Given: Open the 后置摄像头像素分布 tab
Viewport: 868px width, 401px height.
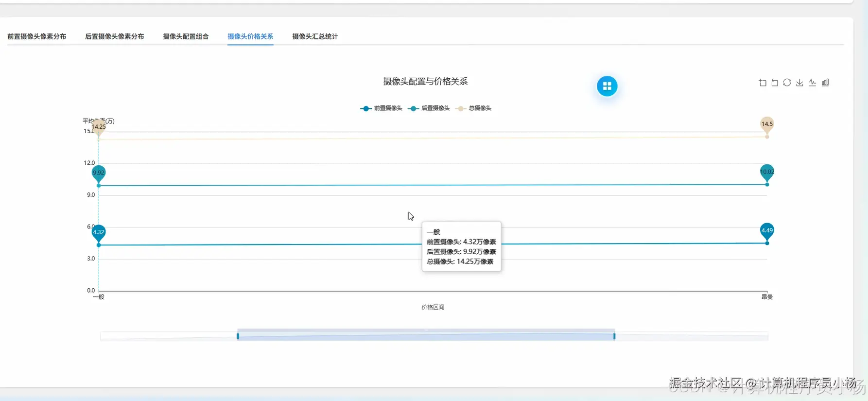Looking at the screenshot, I should tap(115, 36).
